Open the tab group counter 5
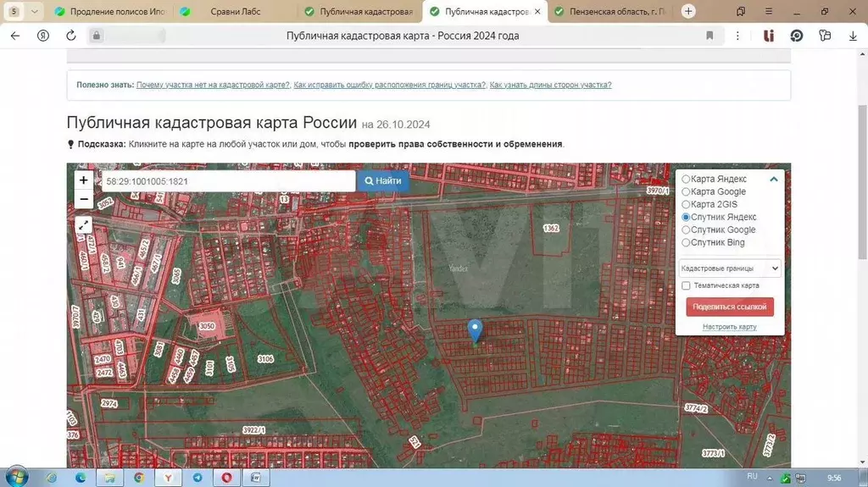Viewport: 868px width, 487px height. pyautogui.click(x=14, y=11)
